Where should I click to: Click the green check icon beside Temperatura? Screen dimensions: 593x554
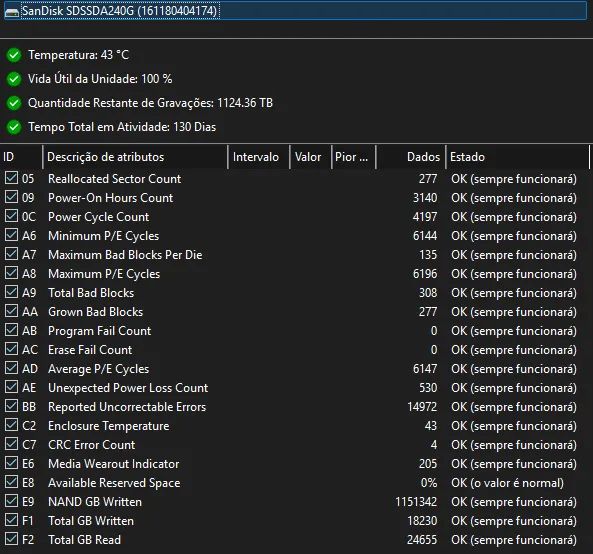[x=14, y=55]
